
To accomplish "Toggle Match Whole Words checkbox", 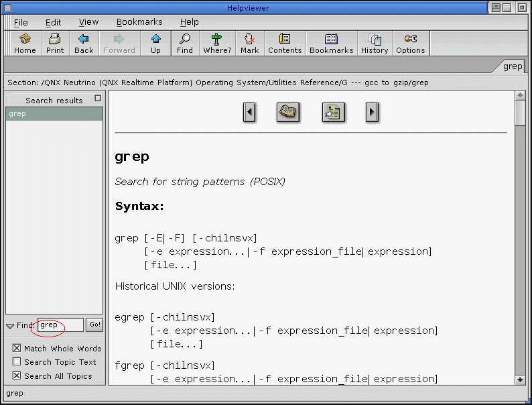I will 17,348.
